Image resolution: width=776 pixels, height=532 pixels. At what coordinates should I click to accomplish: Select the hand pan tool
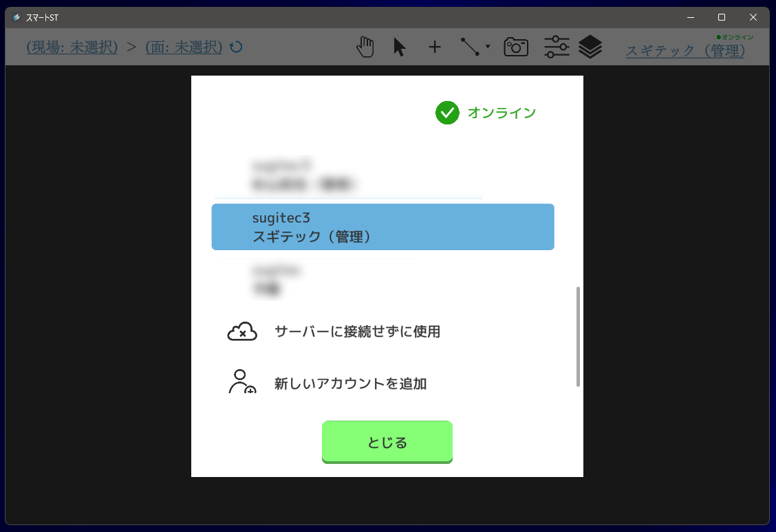coord(365,47)
